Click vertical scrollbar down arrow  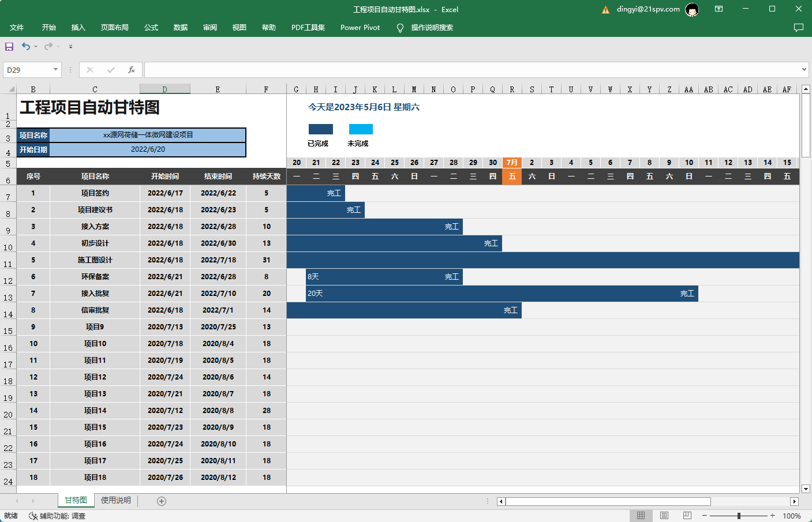point(806,489)
